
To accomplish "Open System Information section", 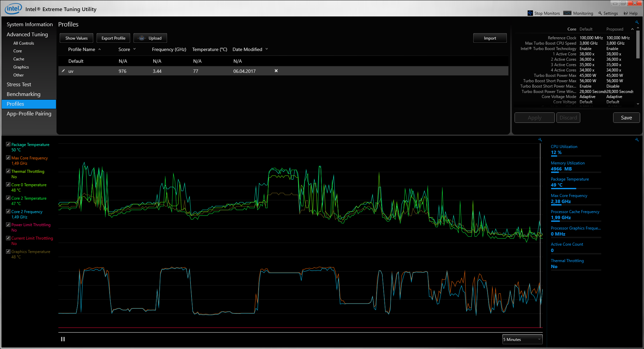I will click(x=30, y=24).
